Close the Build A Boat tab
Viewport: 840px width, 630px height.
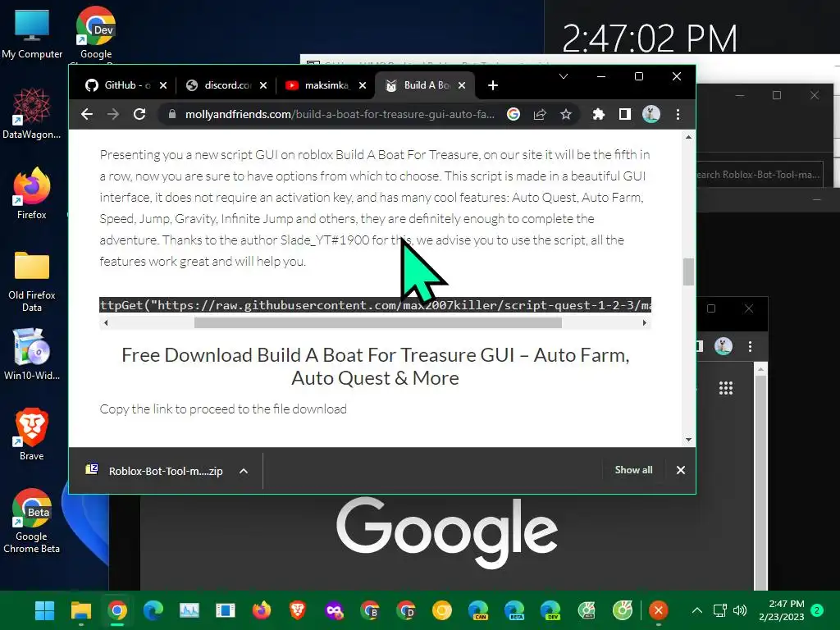(x=462, y=85)
